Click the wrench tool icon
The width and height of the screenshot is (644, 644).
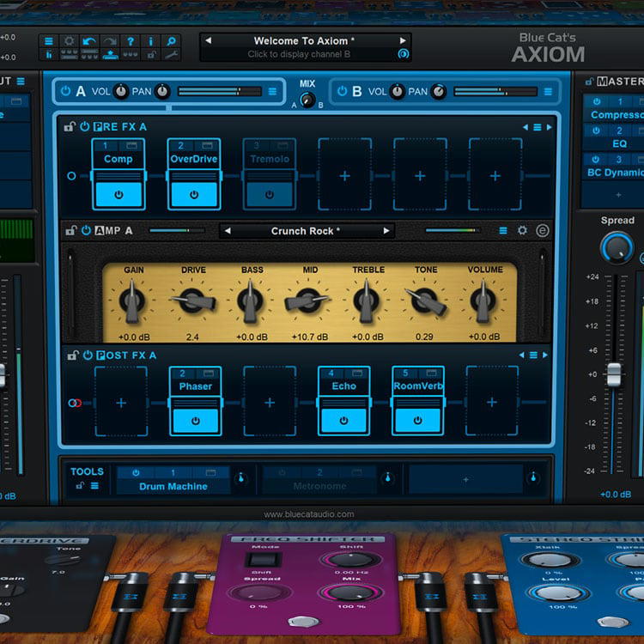[171, 54]
